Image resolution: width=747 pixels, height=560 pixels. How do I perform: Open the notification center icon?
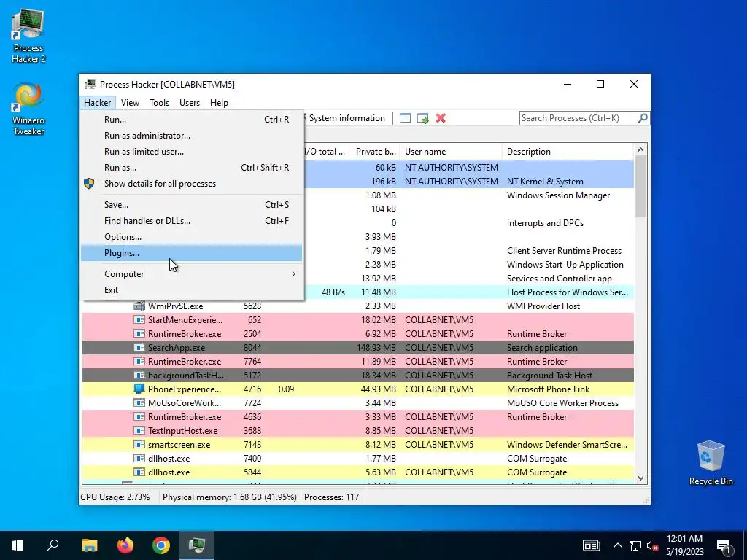coord(723,545)
